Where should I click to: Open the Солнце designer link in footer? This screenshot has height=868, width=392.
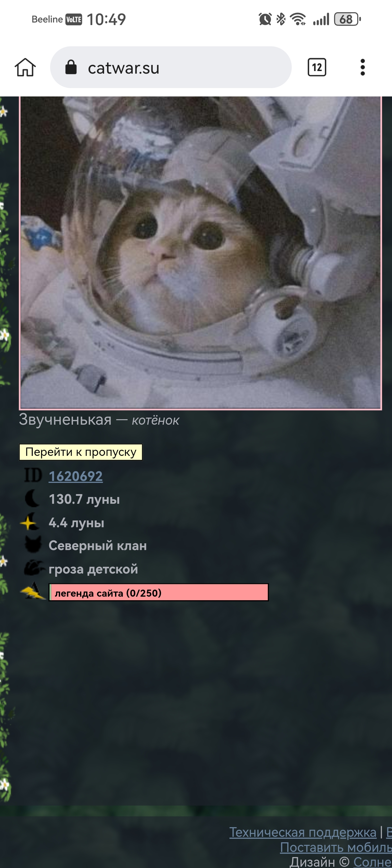click(x=372, y=862)
